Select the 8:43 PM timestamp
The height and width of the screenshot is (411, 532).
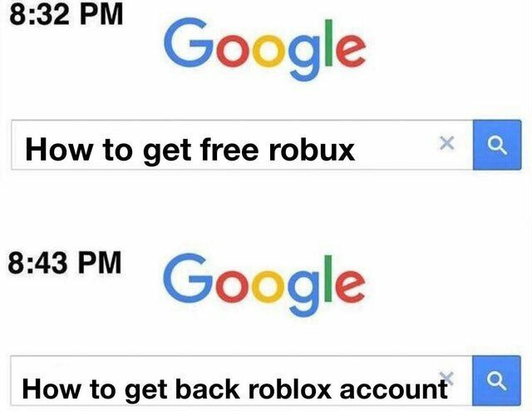click(65, 262)
